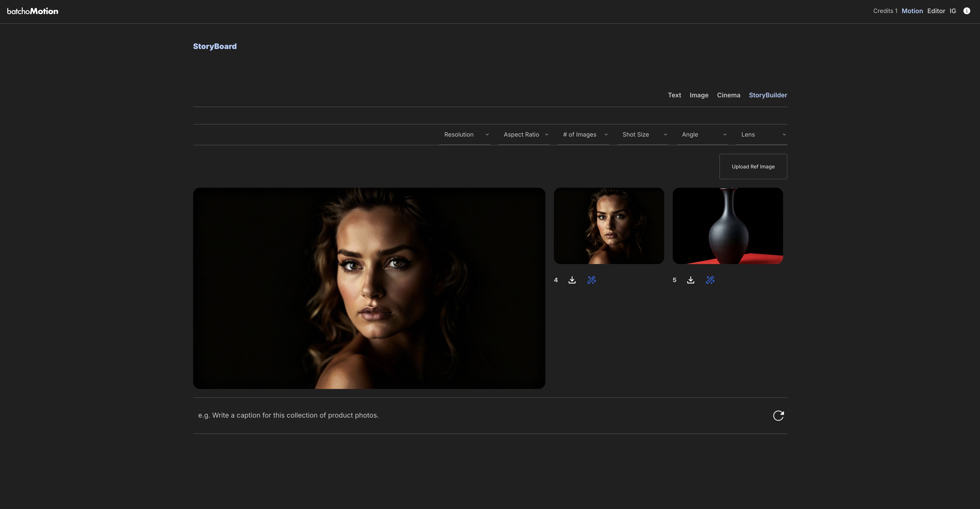Select the Cinema tab
980x509 pixels.
click(729, 95)
